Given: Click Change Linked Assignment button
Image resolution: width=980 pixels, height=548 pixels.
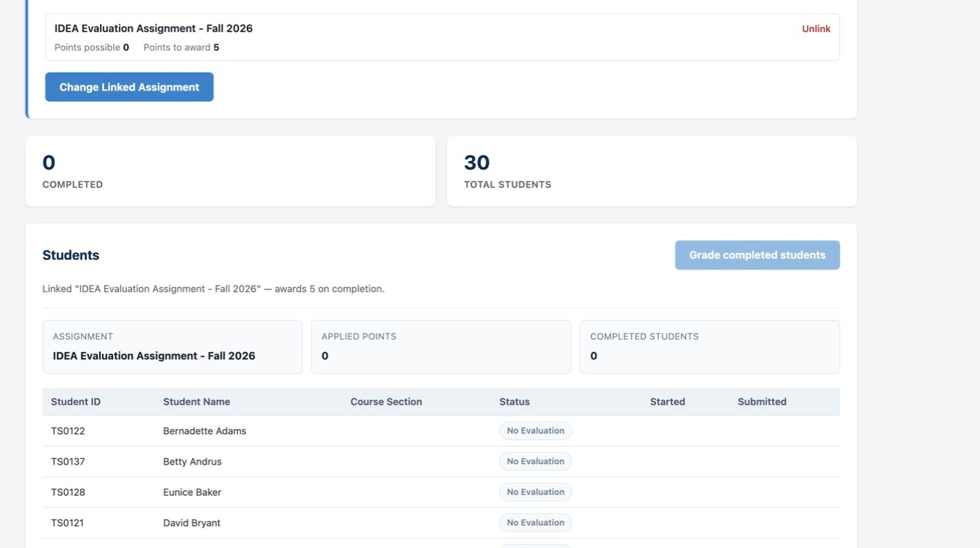Looking at the screenshot, I should (x=129, y=87).
